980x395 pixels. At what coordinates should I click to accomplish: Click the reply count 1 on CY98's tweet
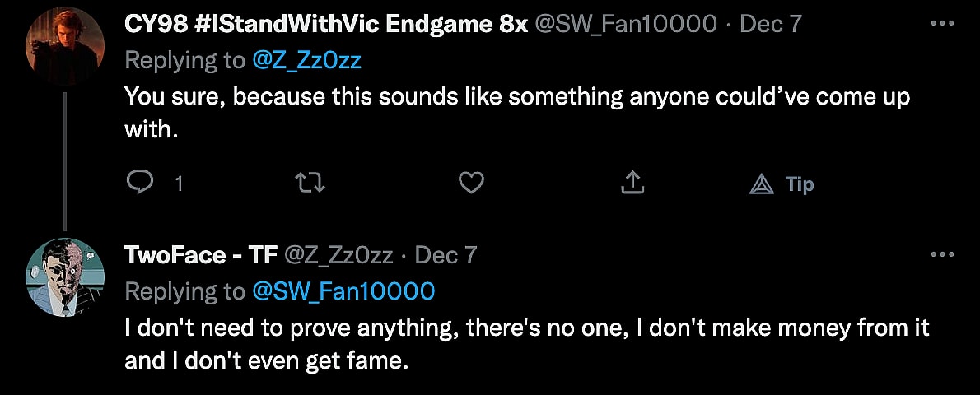[x=178, y=184]
